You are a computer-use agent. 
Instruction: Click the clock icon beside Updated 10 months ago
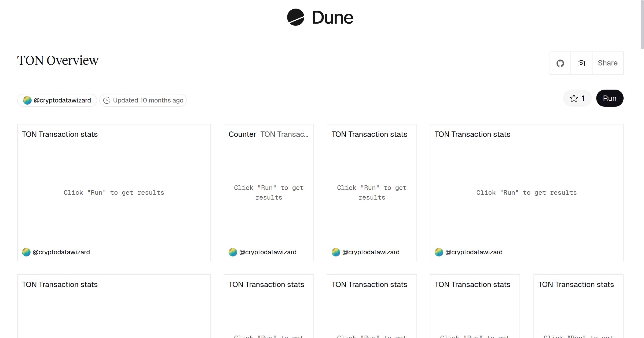pyautogui.click(x=107, y=100)
